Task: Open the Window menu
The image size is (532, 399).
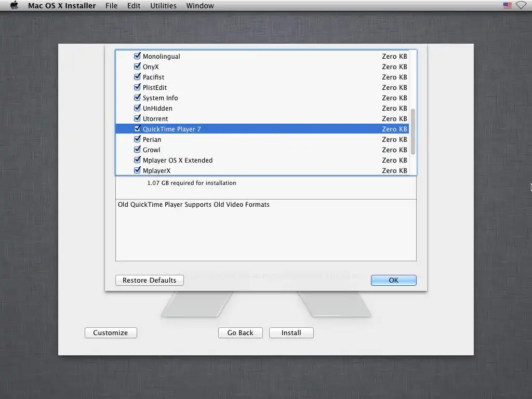Action: click(200, 6)
